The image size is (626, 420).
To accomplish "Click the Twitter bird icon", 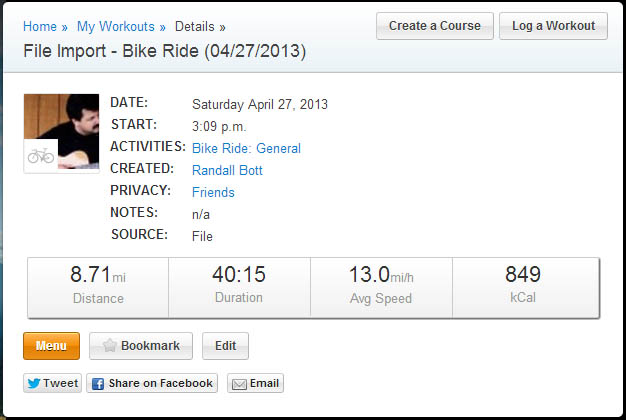I will coord(33,383).
